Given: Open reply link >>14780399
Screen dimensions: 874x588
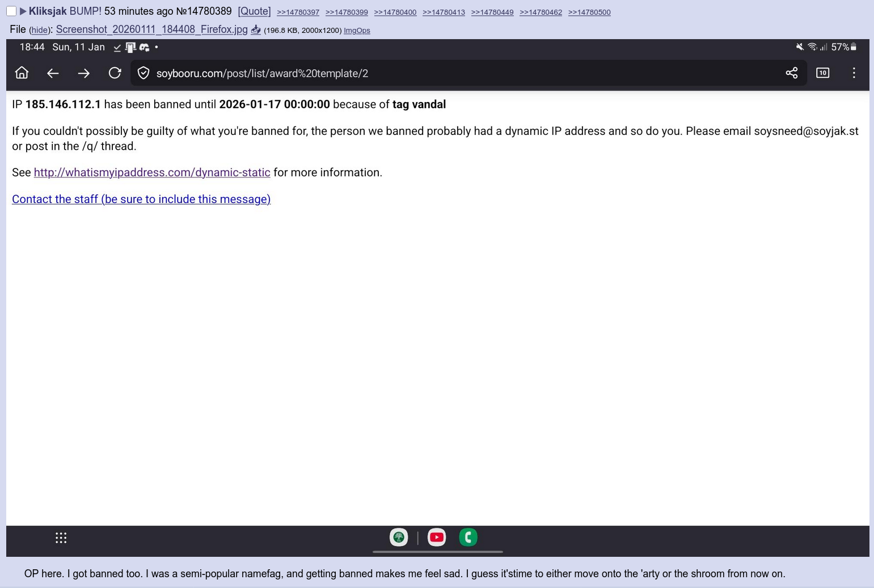Looking at the screenshot, I should (347, 12).
